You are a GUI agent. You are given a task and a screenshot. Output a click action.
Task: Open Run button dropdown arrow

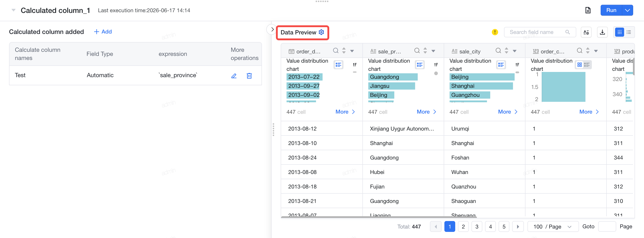tap(627, 10)
